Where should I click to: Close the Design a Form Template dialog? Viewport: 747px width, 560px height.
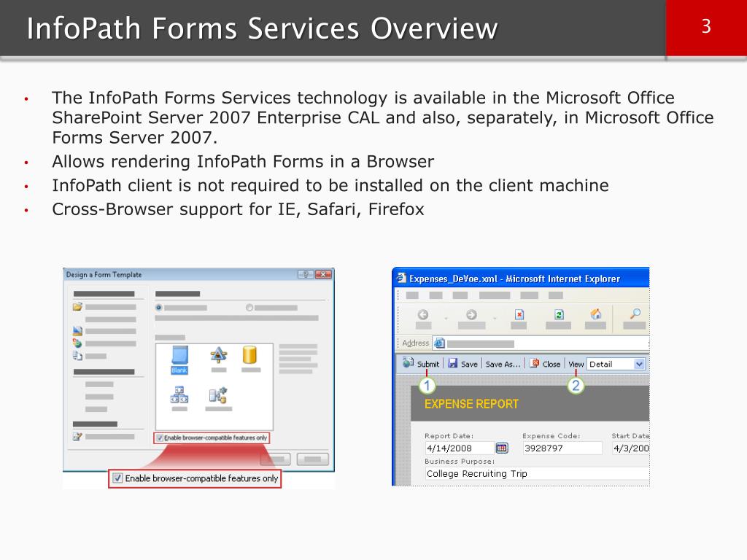[x=323, y=274]
